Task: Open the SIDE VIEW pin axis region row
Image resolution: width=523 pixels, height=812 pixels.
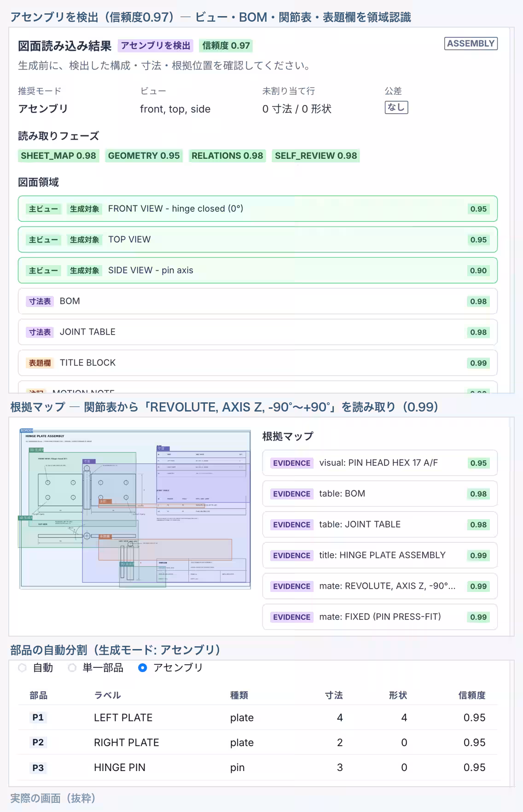Action: point(258,271)
